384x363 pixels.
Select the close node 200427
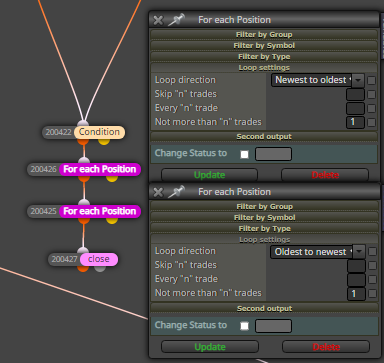pos(99,259)
